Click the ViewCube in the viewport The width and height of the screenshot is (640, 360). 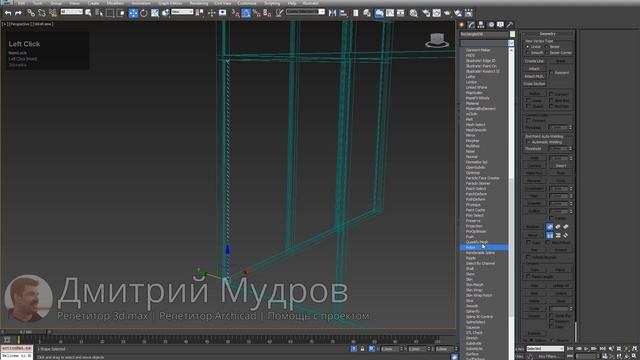point(437,40)
